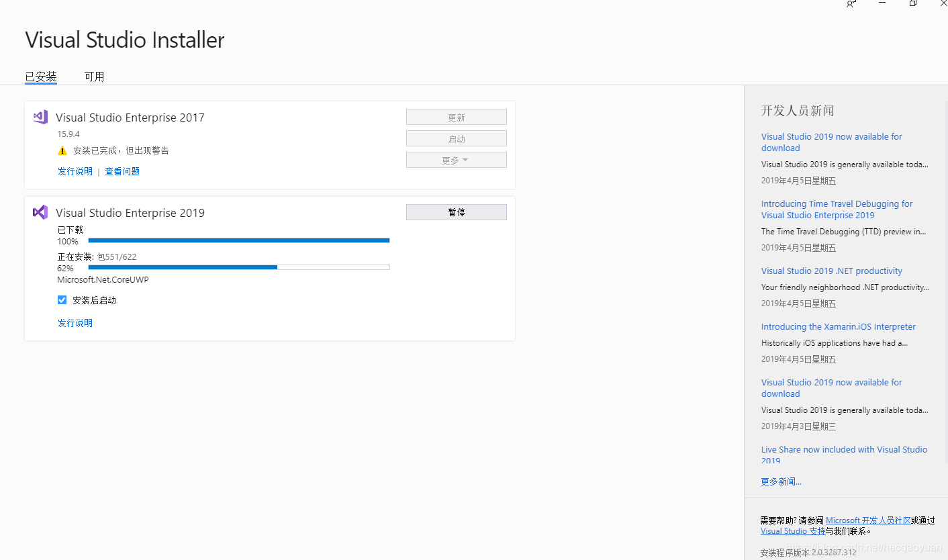Viewport: 948px width, 560px height.
Task: Click the installation progress bar at 62%
Action: pos(239,267)
